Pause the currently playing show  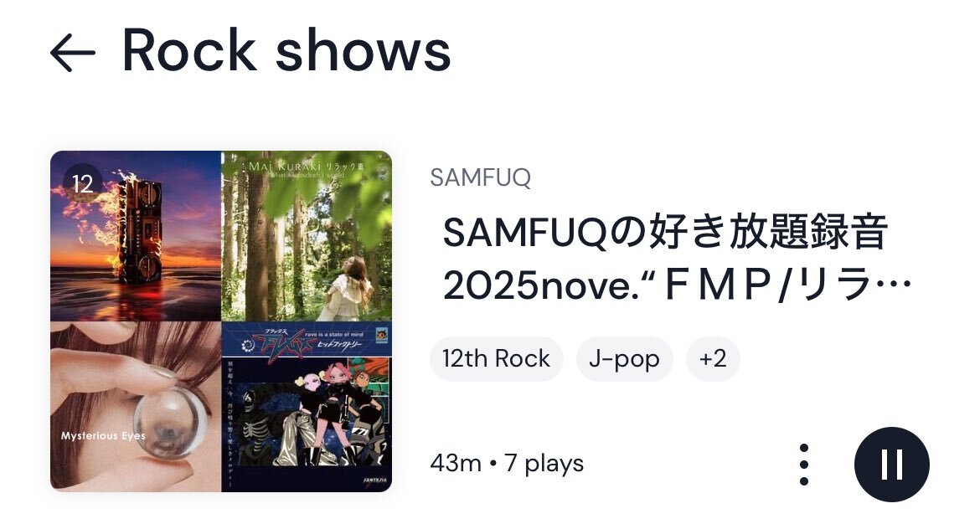point(892,464)
